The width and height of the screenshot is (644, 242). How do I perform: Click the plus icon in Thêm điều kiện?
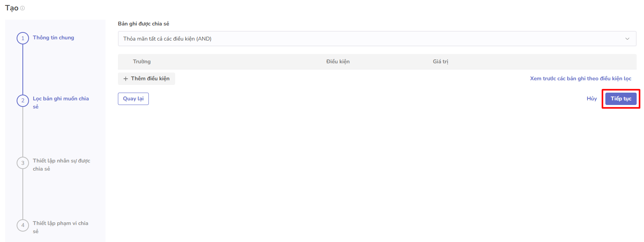pyautogui.click(x=126, y=79)
